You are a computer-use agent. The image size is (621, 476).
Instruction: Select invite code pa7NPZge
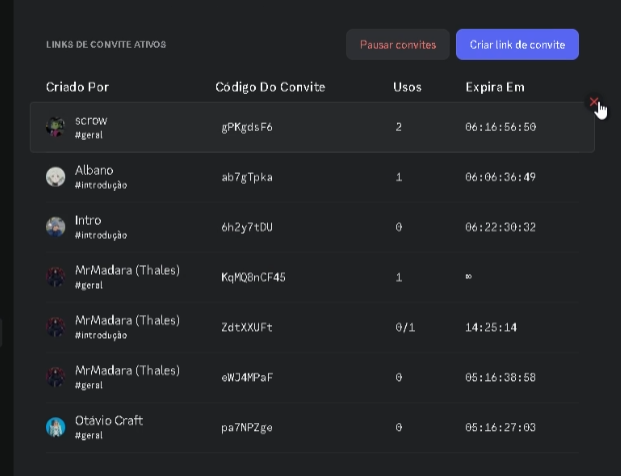[247, 428]
